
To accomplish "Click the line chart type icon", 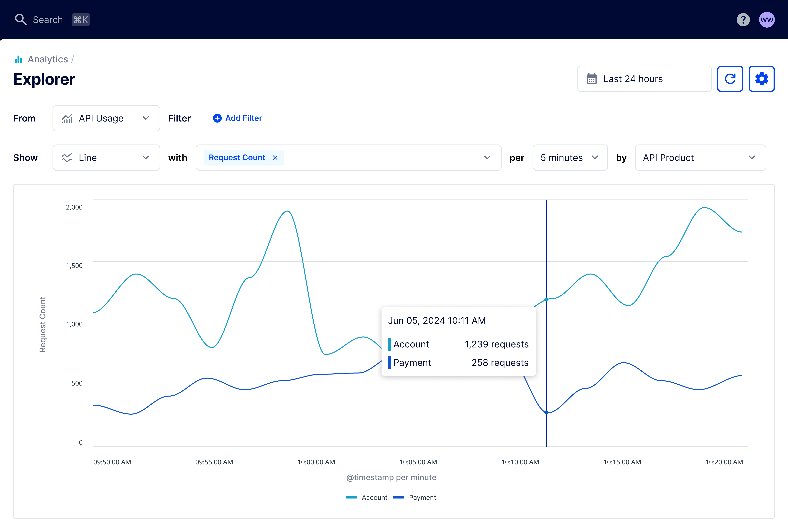I will (x=67, y=157).
